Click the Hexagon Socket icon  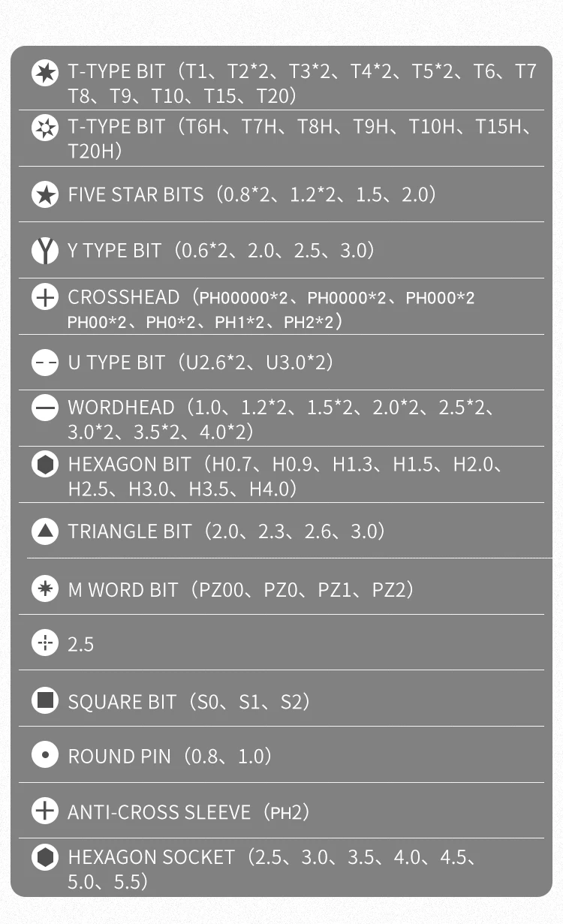[x=45, y=857]
